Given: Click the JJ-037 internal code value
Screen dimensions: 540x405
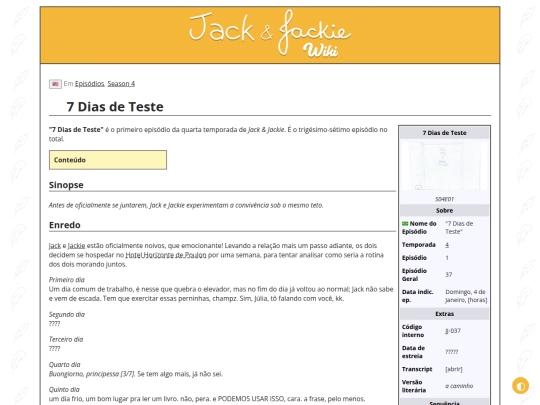Looking at the screenshot, I should pos(453,331).
